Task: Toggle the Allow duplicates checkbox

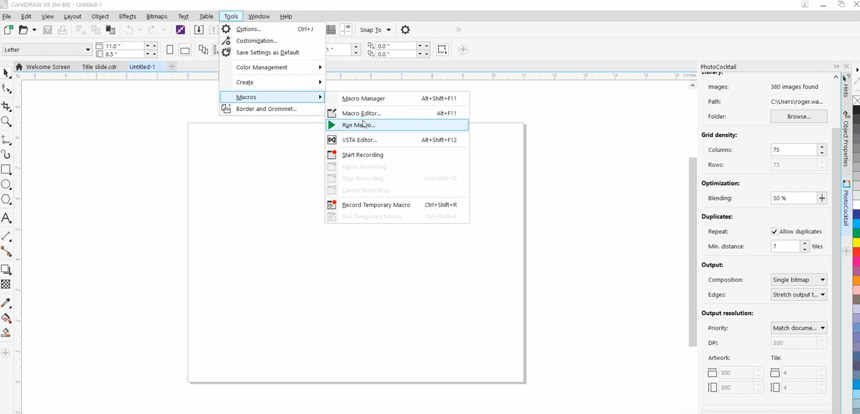Action: coord(774,231)
